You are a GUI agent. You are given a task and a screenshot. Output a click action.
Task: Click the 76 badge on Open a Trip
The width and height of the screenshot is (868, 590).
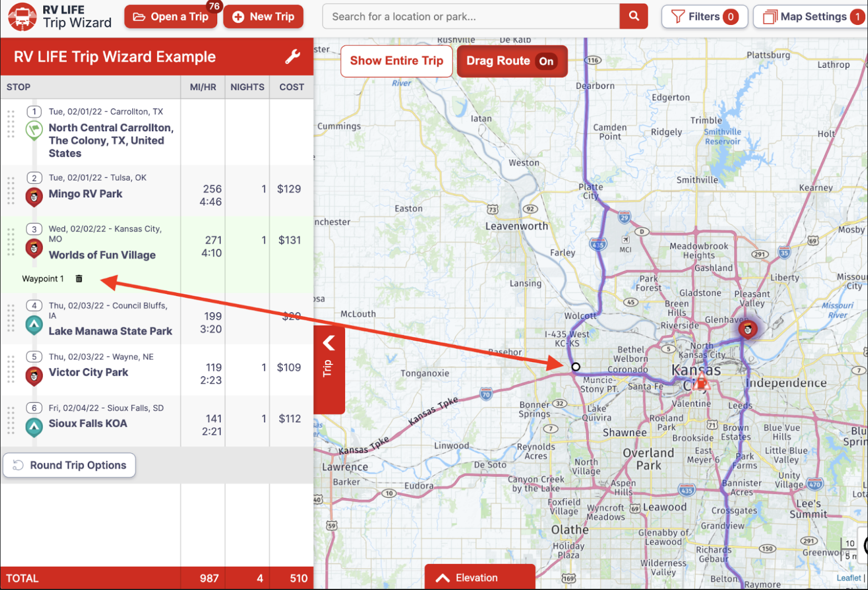[x=214, y=7]
